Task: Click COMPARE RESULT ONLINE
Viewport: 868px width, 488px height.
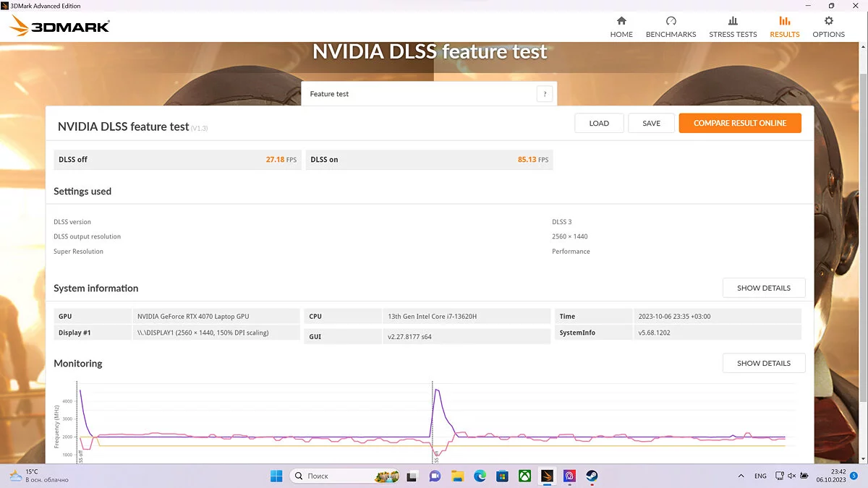Action: [740, 123]
